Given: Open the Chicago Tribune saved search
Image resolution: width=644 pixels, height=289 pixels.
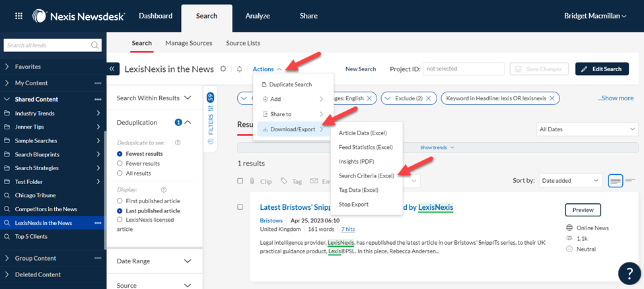Looking at the screenshot, I should pyautogui.click(x=35, y=195).
